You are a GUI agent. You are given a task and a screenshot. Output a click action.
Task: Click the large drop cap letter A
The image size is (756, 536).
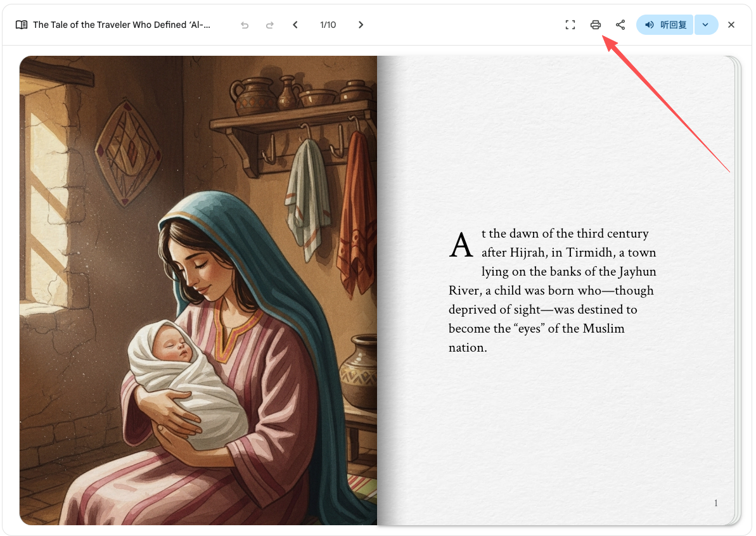pyautogui.click(x=461, y=245)
